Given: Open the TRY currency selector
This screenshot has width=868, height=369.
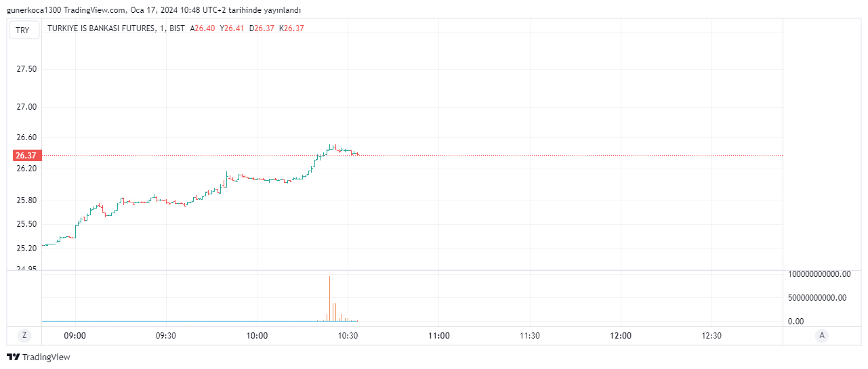Looking at the screenshot, I should pos(23,30).
